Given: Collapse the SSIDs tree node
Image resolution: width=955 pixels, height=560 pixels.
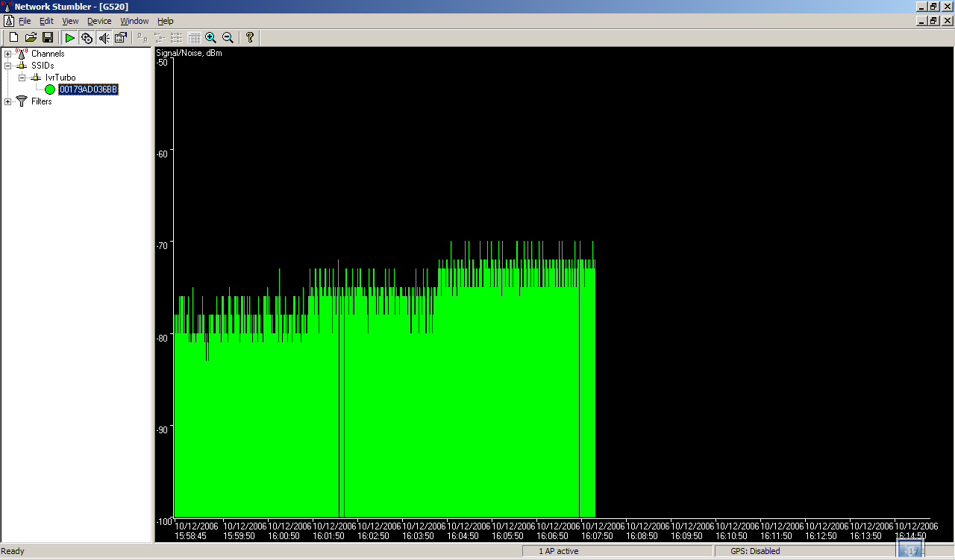Looking at the screenshot, I should (x=8, y=66).
